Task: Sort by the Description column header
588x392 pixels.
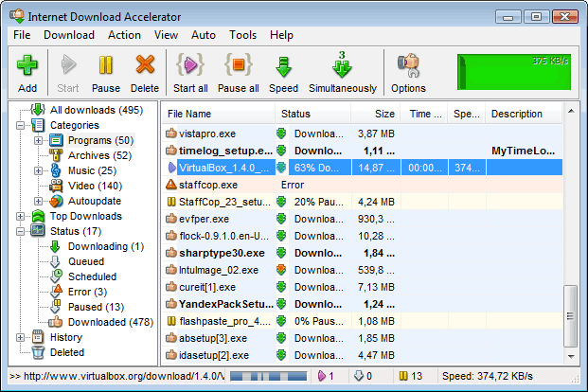Action: (x=524, y=114)
